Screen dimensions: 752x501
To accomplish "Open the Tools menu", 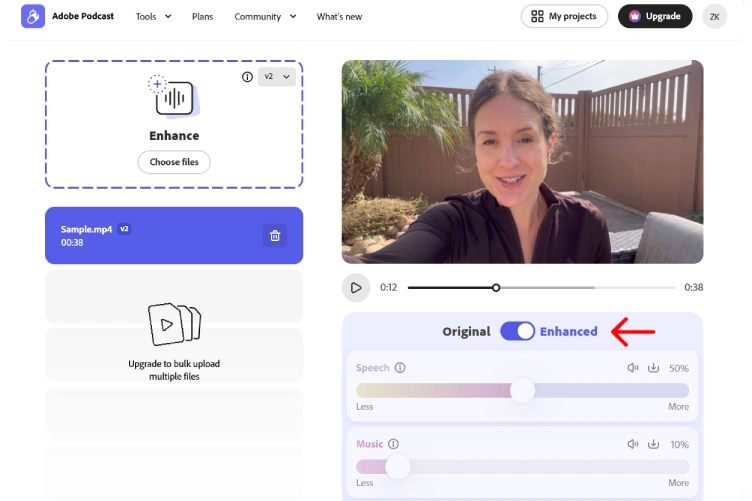I will (x=153, y=17).
